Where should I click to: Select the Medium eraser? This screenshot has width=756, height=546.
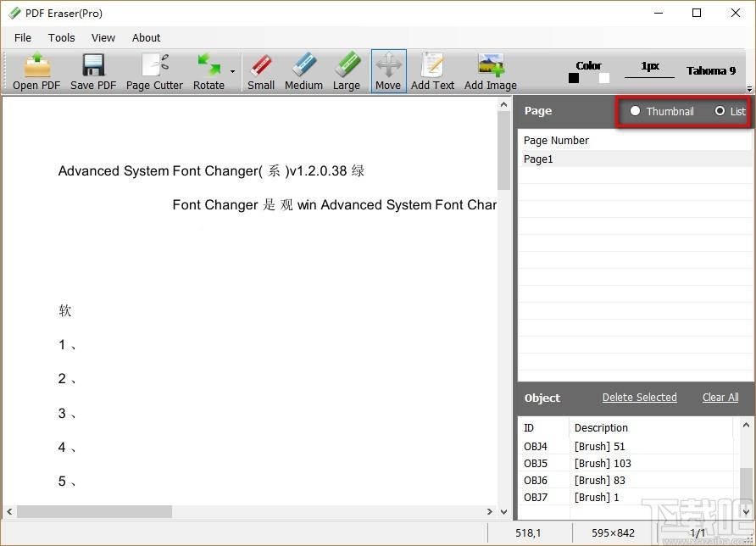tap(303, 71)
